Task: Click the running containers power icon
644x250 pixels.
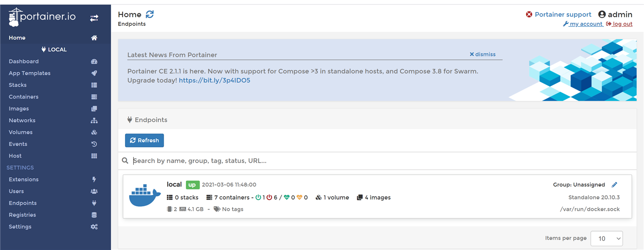Action: click(258, 198)
